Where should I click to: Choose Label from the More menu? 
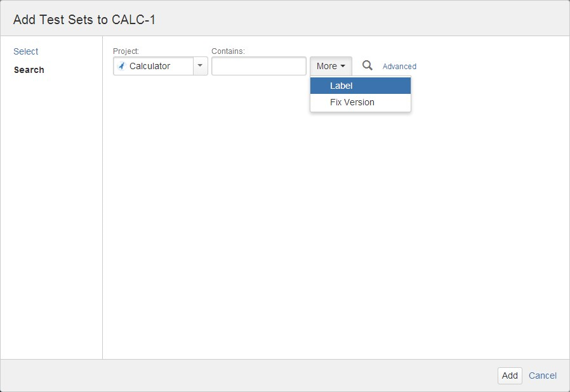tap(361, 86)
